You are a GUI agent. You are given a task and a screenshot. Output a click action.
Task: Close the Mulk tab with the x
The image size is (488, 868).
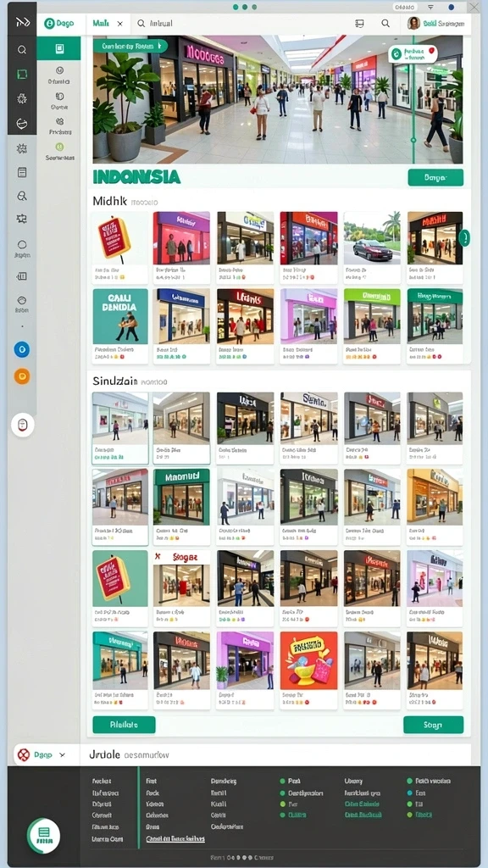click(x=120, y=23)
